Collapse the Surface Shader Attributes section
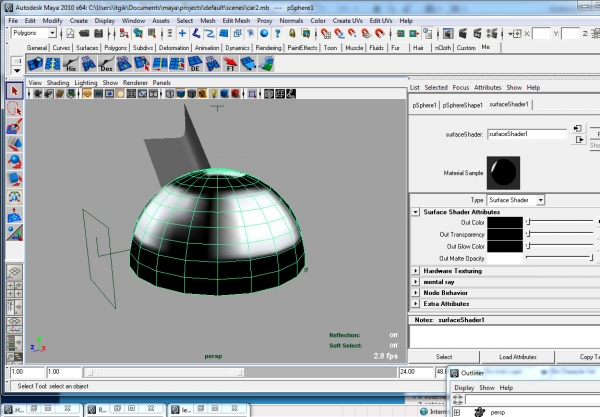This screenshot has width=600, height=417. (x=415, y=212)
